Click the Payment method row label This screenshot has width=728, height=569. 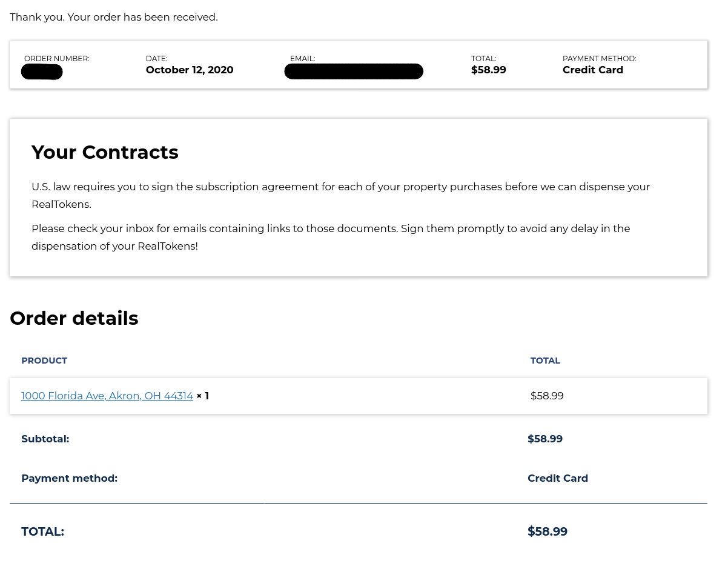tap(69, 478)
